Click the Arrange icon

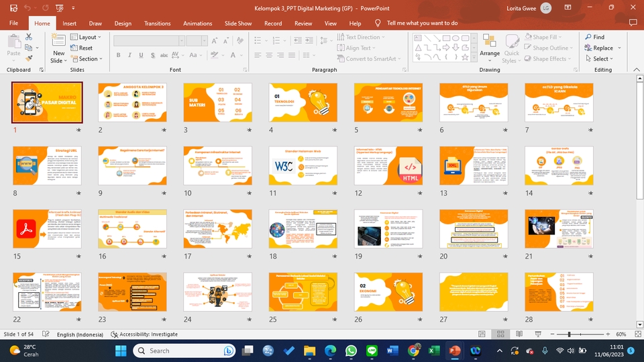pyautogui.click(x=490, y=45)
